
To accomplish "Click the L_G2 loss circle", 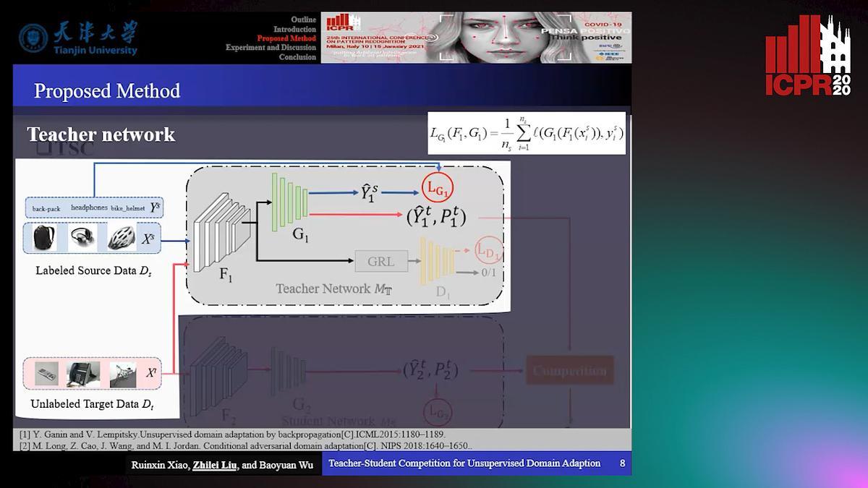I will [438, 414].
